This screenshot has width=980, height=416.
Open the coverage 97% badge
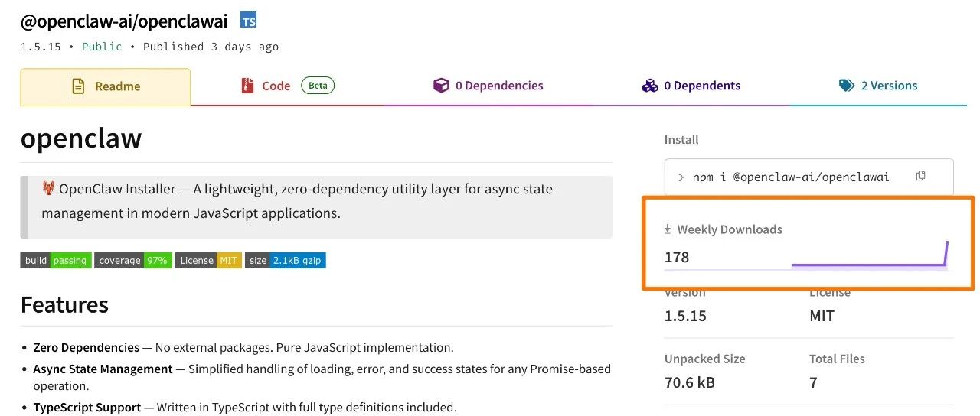pyautogui.click(x=133, y=261)
